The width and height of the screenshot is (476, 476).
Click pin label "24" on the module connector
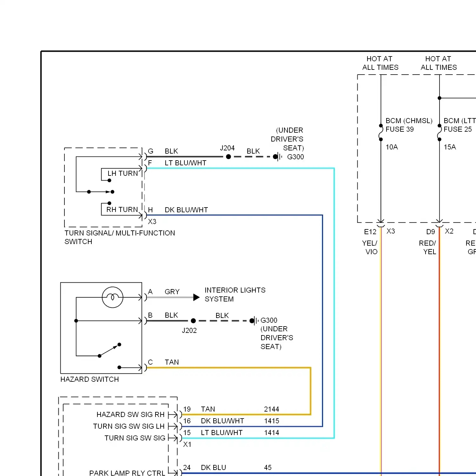(187, 467)
